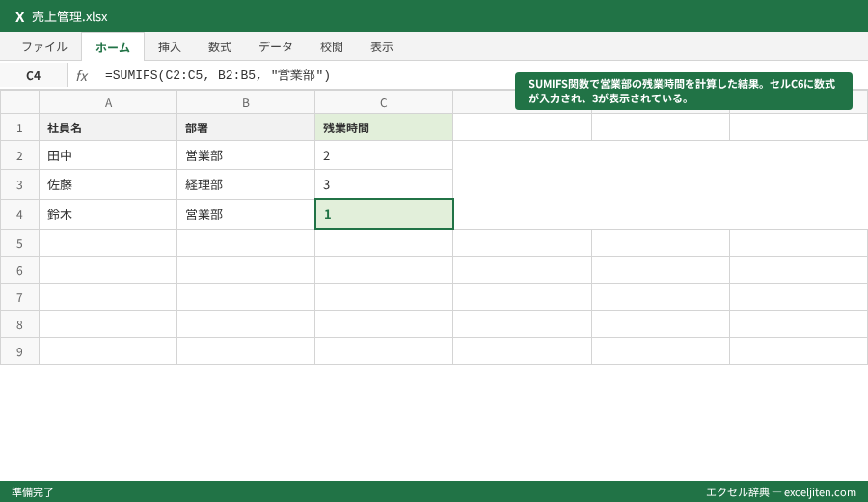Open the 表示 ribbon tab
The height and width of the screenshot is (502, 868).
pyautogui.click(x=382, y=47)
